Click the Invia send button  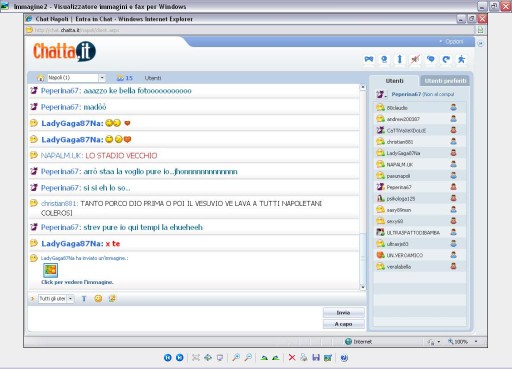click(343, 313)
